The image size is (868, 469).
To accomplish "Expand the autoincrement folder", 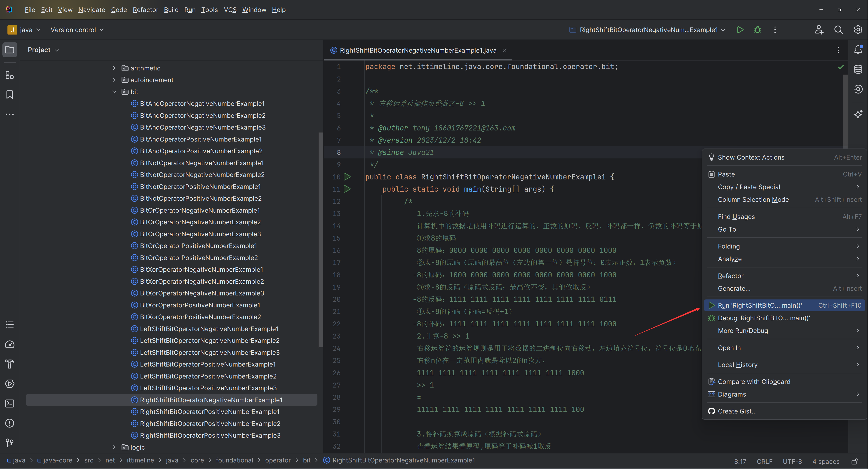I will (x=114, y=80).
